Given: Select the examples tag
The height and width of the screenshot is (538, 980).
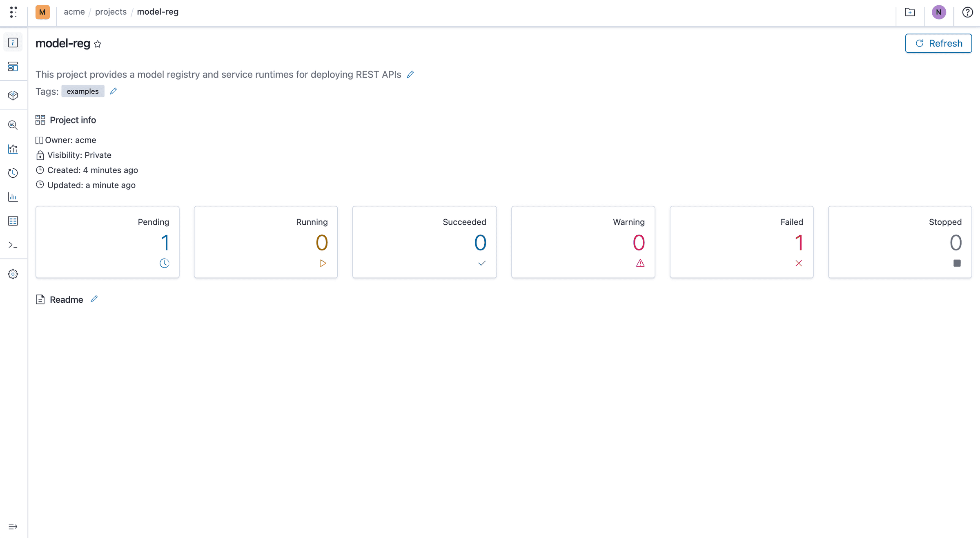Looking at the screenshot, I should 82,91.
